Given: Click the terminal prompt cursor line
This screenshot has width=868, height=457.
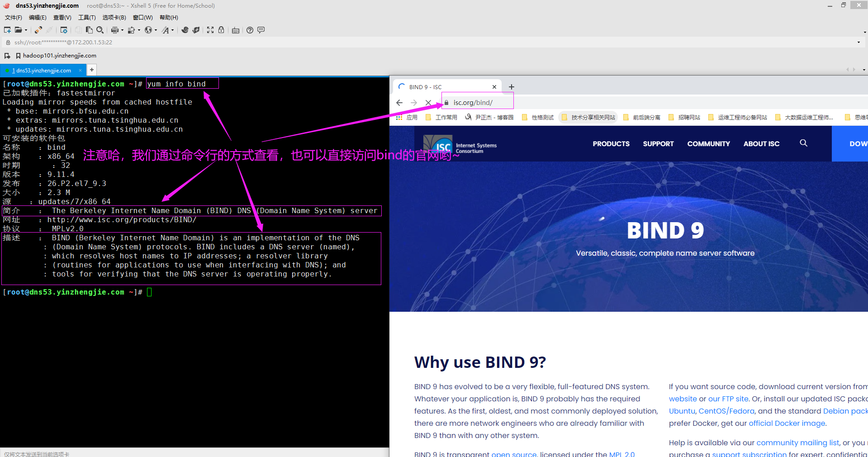Looking at the screenshot, I should click(149, 292).
